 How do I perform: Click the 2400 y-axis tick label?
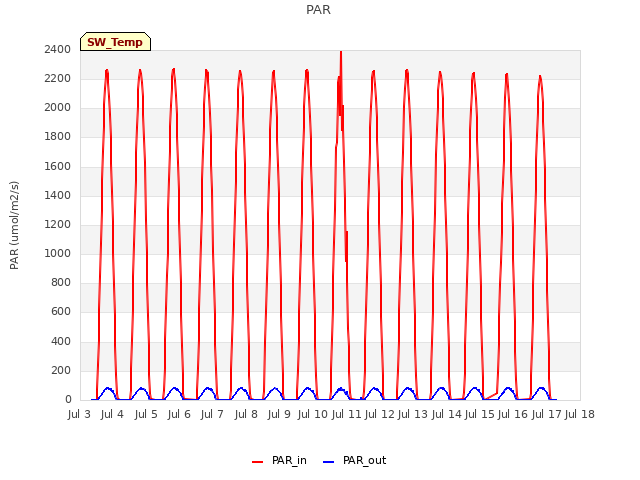tap(58, 49)
